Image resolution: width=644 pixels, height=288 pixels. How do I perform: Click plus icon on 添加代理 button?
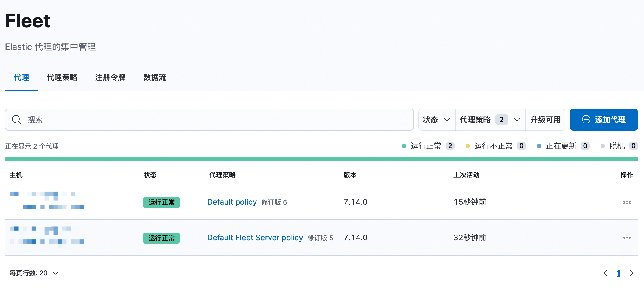click(586, 120)
